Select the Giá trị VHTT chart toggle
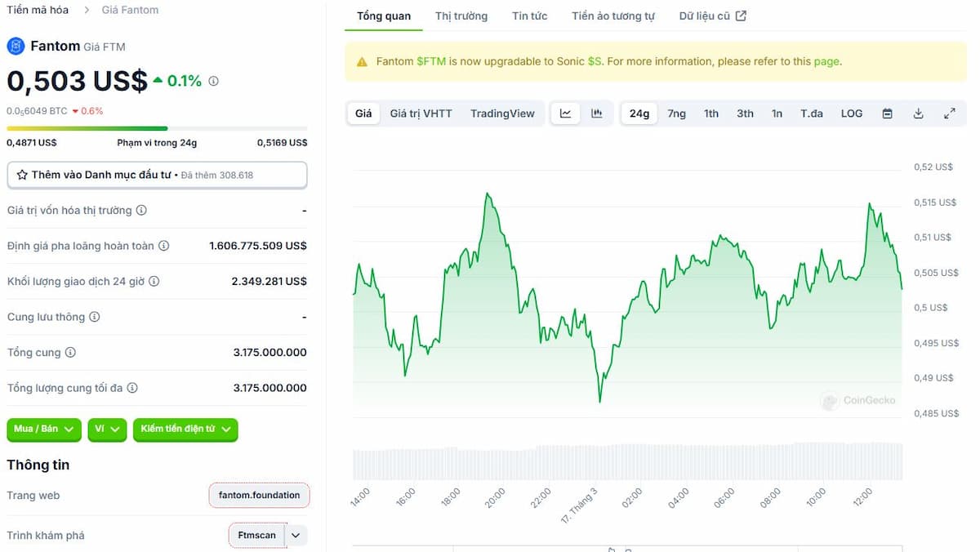The width and height of the screenshot is (980, 552). (x=421, y=114)
